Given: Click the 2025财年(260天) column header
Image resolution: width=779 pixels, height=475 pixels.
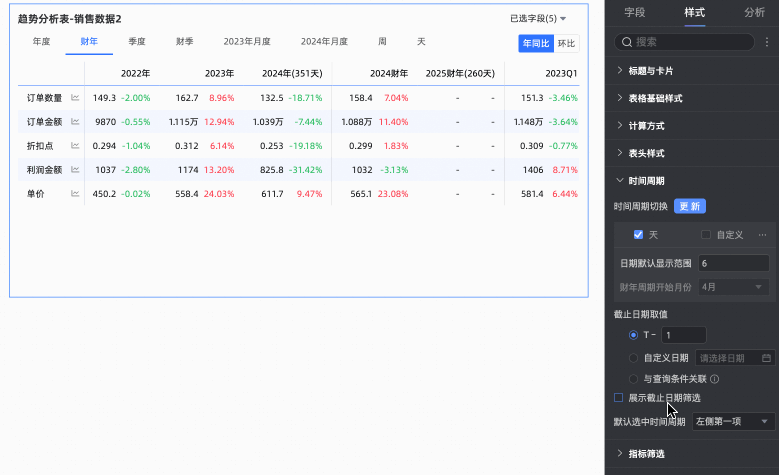Looking at the screenshot, I should (460, 74).
